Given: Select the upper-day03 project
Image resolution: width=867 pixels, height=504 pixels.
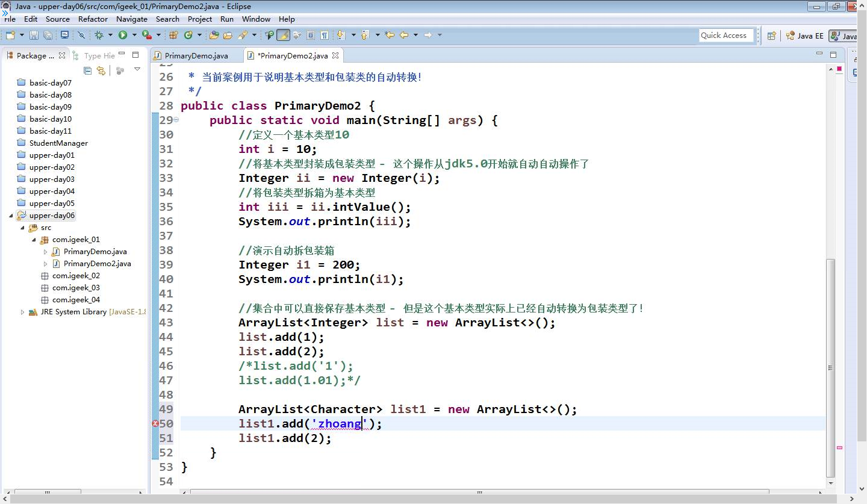Looking at the screenshot, I should click(52, 179).
